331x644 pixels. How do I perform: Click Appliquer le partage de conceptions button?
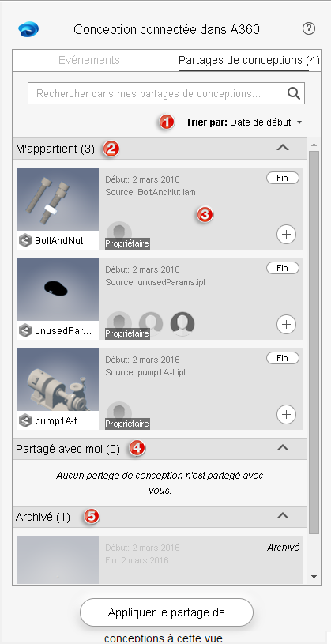click(167, 614)
